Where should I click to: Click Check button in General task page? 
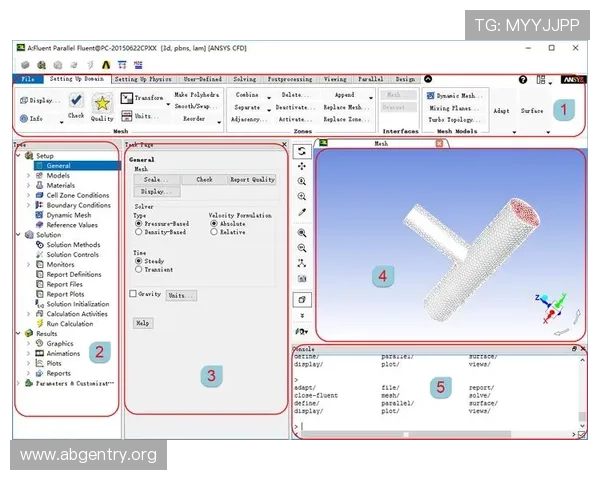tap(204, 180)
